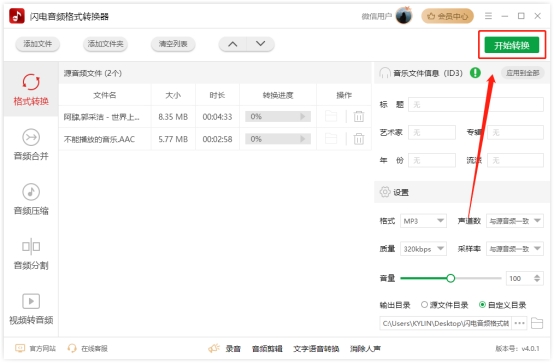
Task: Open the 格式 MP3 dropdown
Action: click(423, 221)
